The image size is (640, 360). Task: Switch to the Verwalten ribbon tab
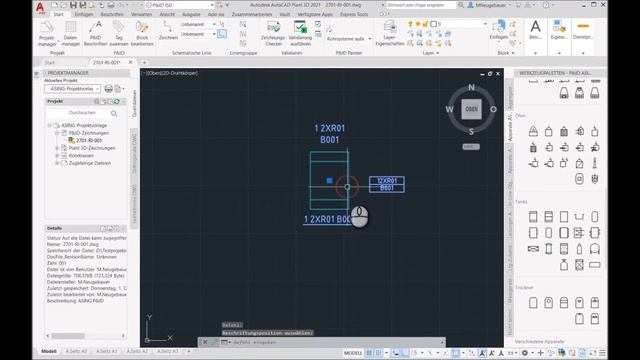click(x=141, y=14)
